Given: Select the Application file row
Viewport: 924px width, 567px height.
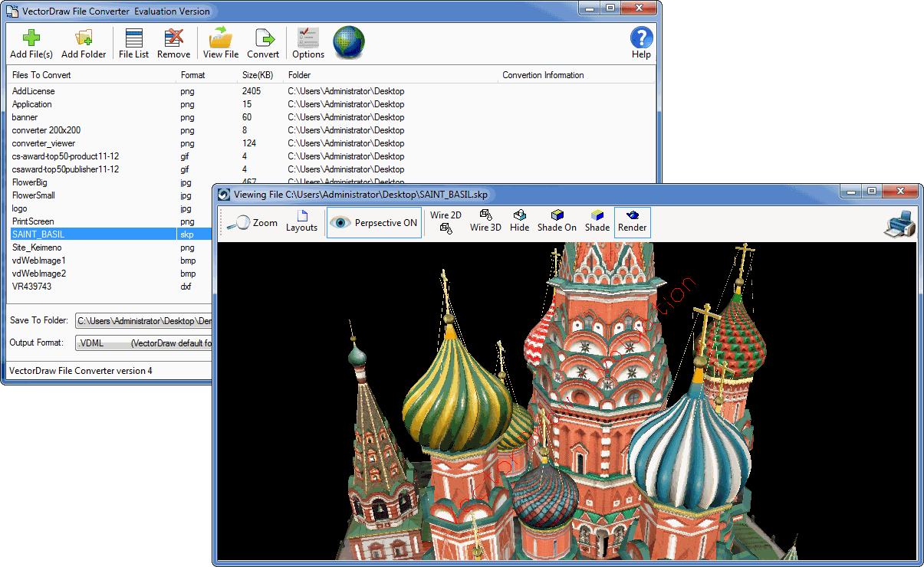Looking at the screenshot, I should [x=332, y=104].
